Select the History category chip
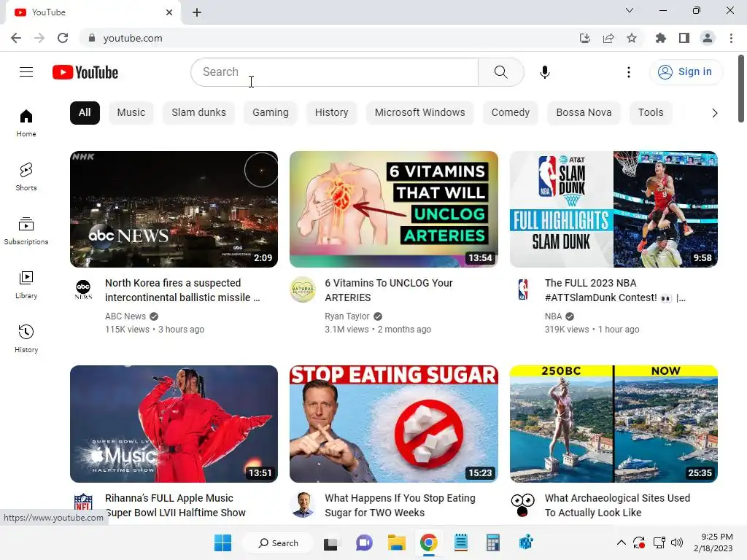 [x=332, y=113]
